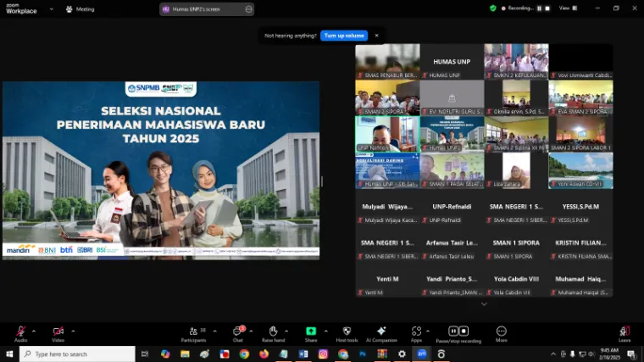Unmute the Audio microphone icon
Image resolution: width=644 pixels, height=362 pixels.
coord(20,331)
